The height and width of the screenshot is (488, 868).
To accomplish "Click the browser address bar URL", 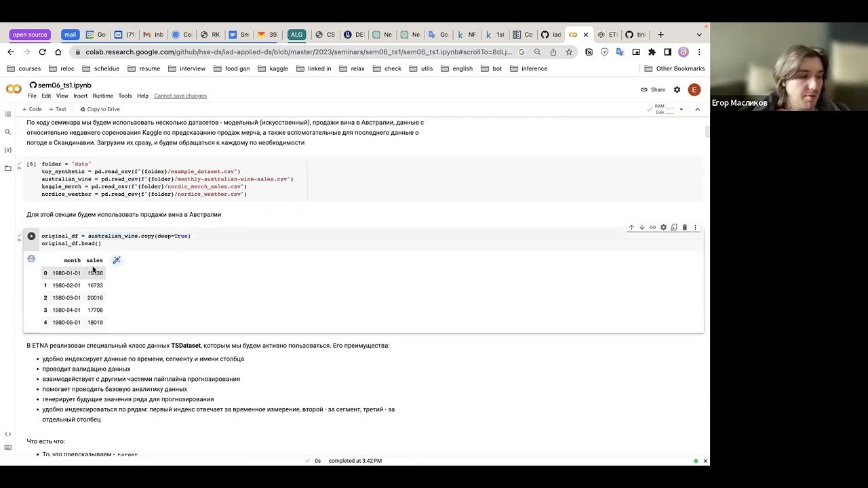I will tap(298, 52).
